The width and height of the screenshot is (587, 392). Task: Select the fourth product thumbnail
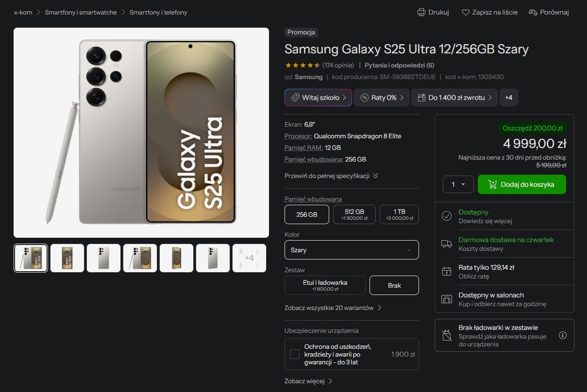pyautogui.click(x=140, y=258)
